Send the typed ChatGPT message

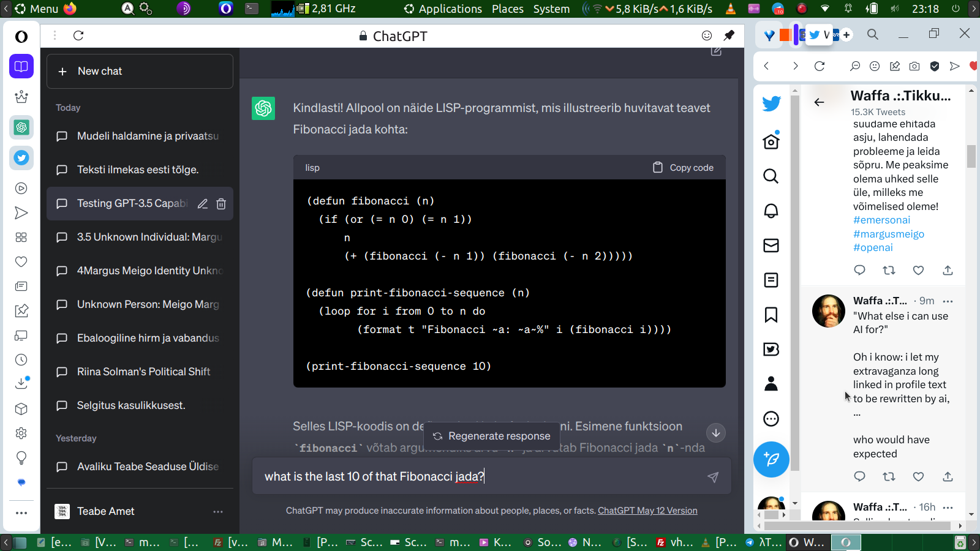point(713,477)
